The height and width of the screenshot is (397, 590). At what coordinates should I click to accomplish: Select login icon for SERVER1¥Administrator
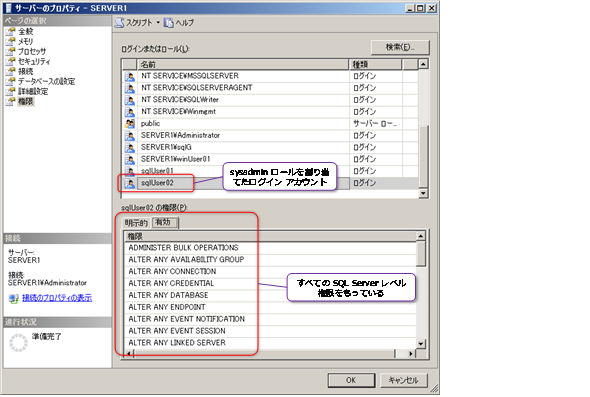click(x=130, y=136)
